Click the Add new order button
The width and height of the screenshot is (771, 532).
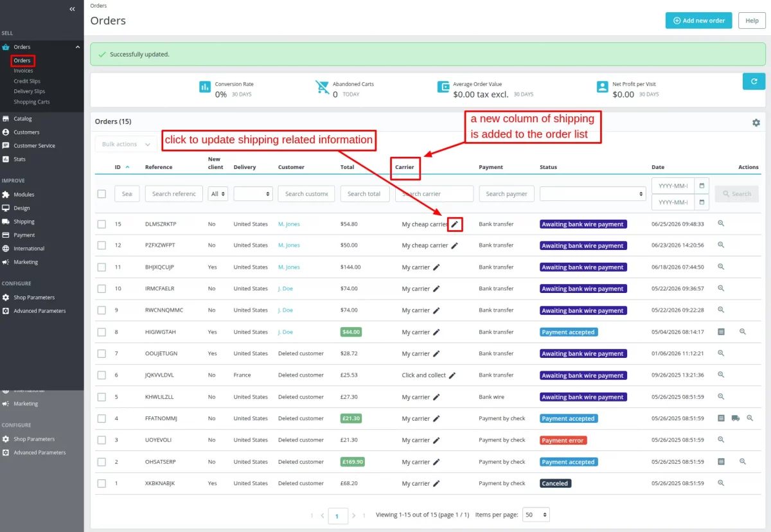pyautogui.click(x=698, y=21)
